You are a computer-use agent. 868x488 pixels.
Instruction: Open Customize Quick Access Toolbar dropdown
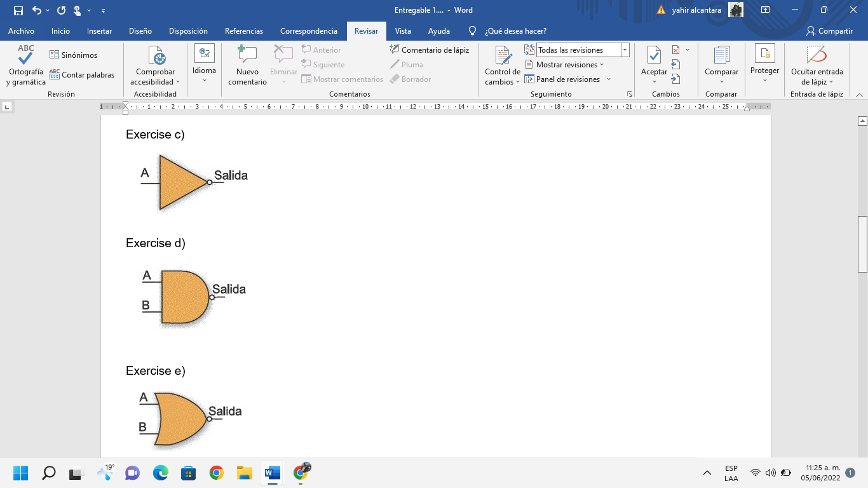[x=104, y=10]
